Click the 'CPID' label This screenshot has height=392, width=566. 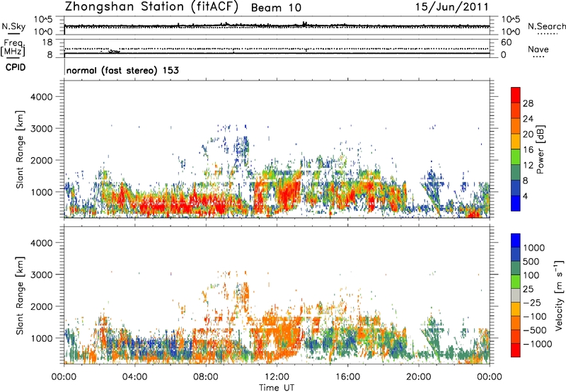click(16, 67)
